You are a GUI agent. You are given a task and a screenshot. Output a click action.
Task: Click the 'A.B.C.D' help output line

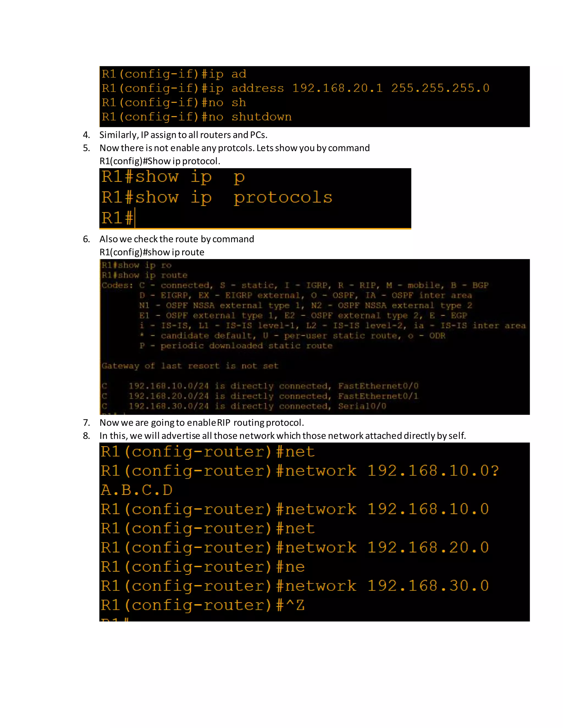point(136,490)
